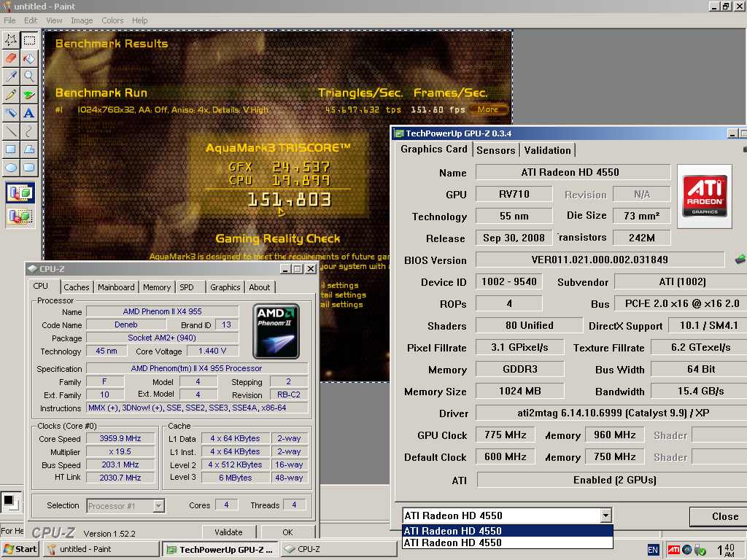Pick the Fill With Color bucket tool
The width and height of the screenshot is (747, 560).
coord(29,58)
